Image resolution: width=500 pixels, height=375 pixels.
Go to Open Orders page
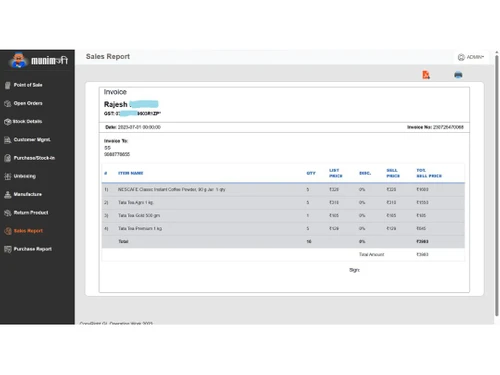(28, 103)
